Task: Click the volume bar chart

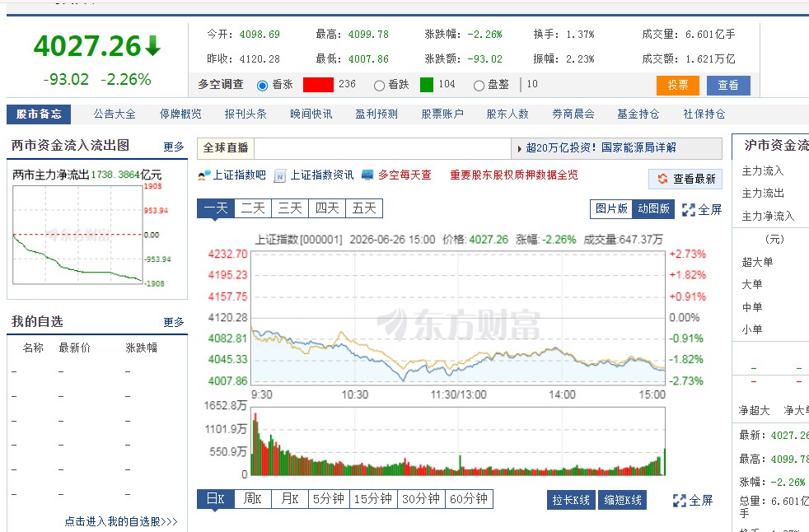Action: tap(458, 441)
